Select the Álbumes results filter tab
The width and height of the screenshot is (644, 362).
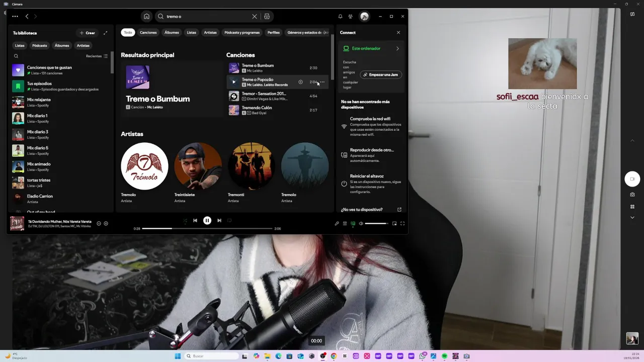(x=172, y=32)
